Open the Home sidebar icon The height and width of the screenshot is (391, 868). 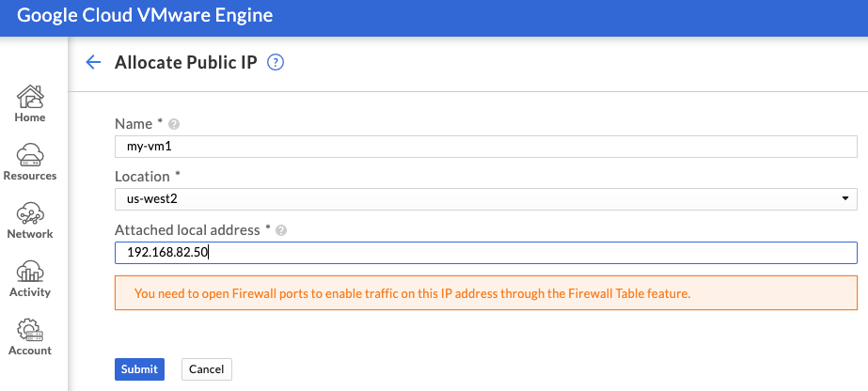click(x=30, y=97)
